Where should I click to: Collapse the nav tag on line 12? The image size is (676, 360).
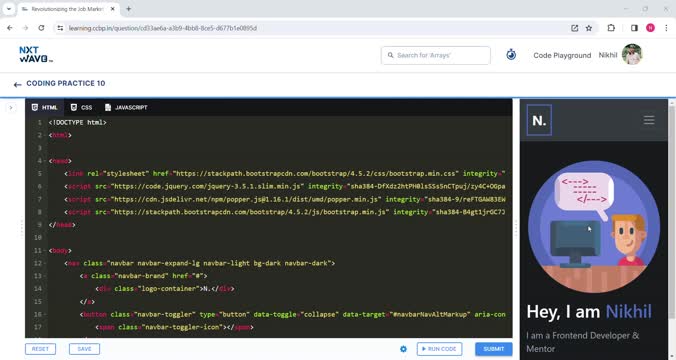pos(45,263)
